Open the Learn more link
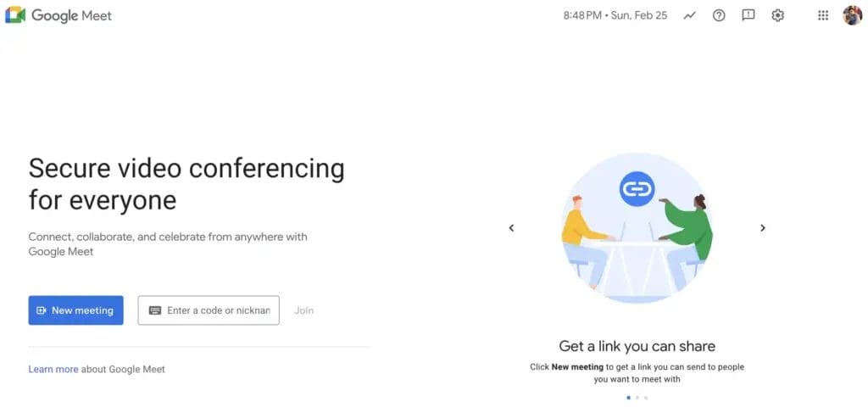Image resolution: width=868 pixels, height=413 pixels. tap(53, 369)
